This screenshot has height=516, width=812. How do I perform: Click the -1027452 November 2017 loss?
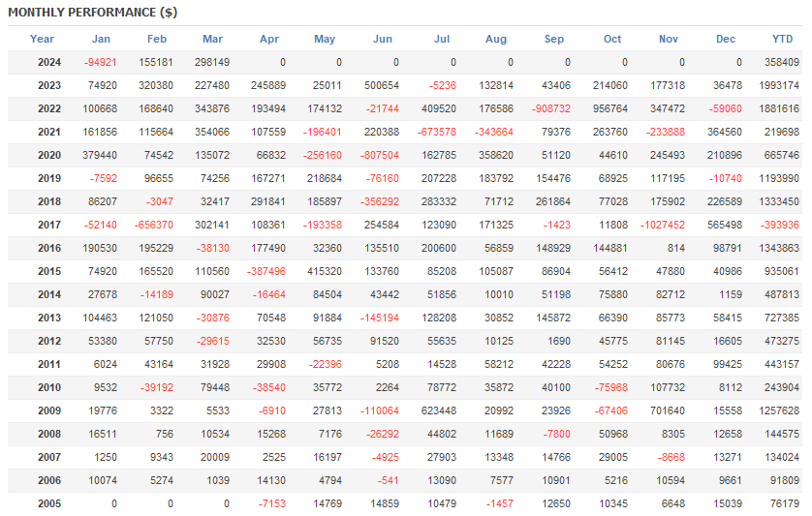tap(663, 226)
